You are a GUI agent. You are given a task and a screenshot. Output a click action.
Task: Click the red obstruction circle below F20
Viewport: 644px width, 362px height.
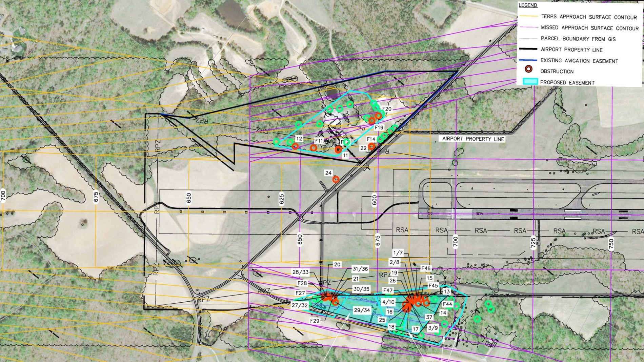pos(378,116)
